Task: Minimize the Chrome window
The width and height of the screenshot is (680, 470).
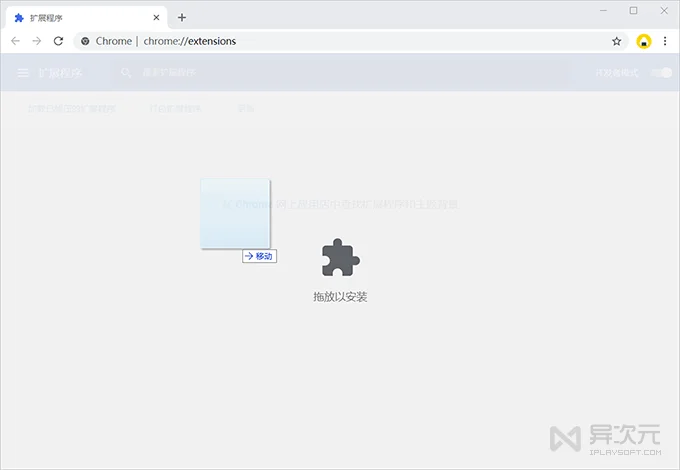Action: tap(603, 10)
